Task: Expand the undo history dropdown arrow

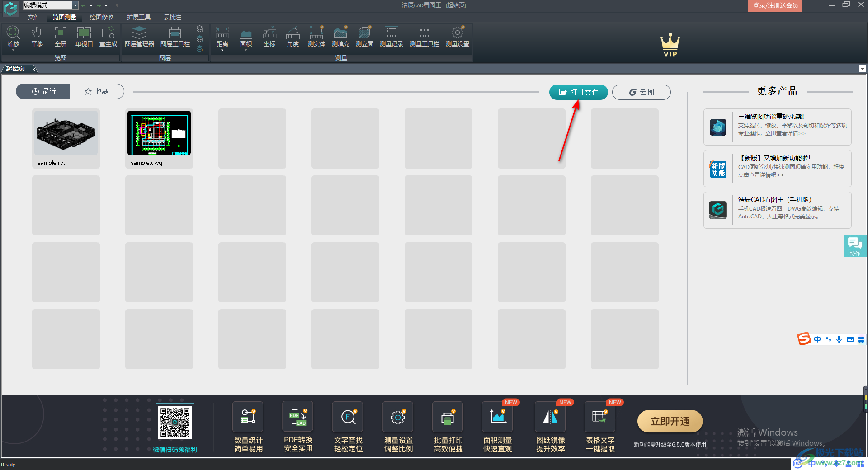Action: tap(91, 5)
